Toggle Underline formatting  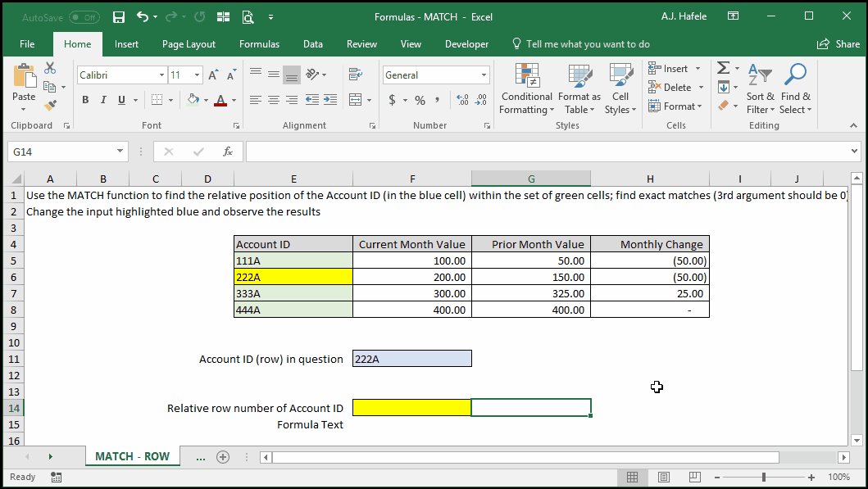pyautogui.click(x=121, y=100)
